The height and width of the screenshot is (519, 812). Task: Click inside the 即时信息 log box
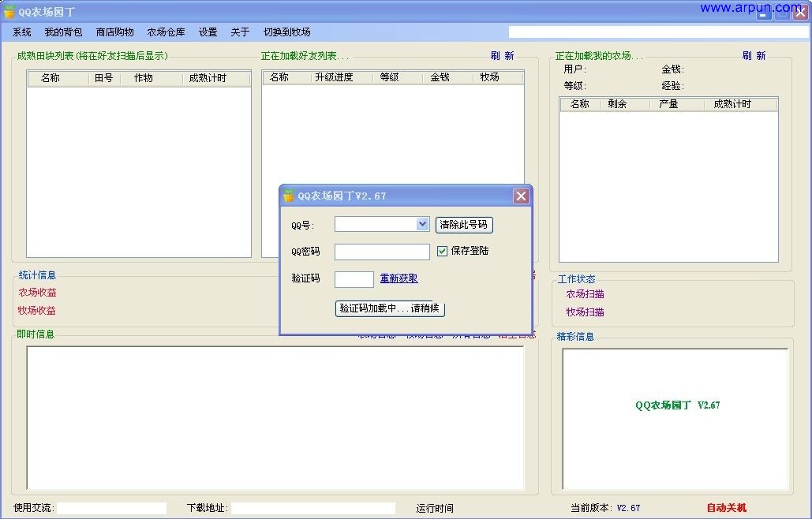coord(275,418)
